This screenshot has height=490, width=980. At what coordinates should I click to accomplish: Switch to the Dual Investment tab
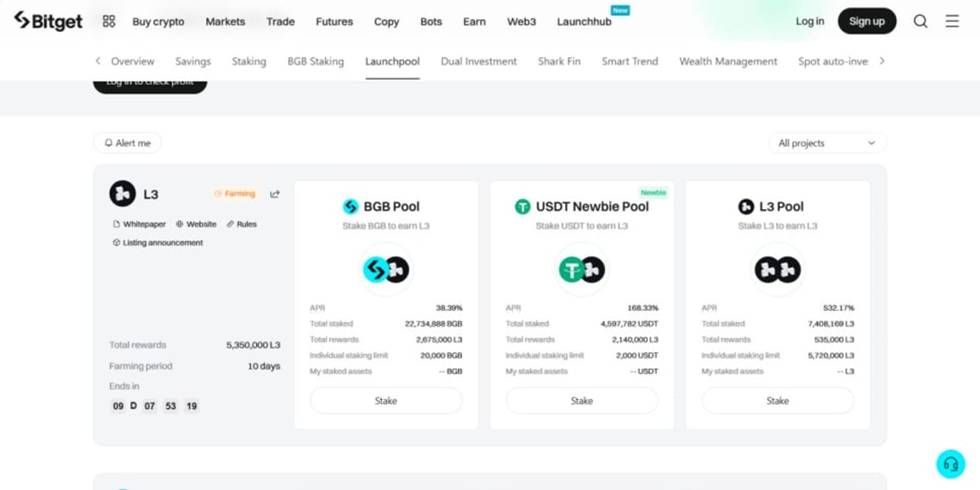(x=479, y=62)
